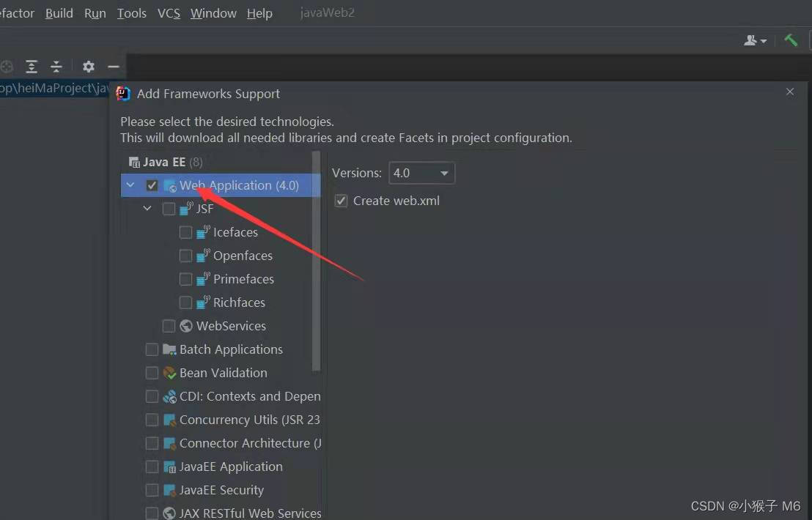Open the Window menu
Screen dimensions: 812x520
(213, 13)
